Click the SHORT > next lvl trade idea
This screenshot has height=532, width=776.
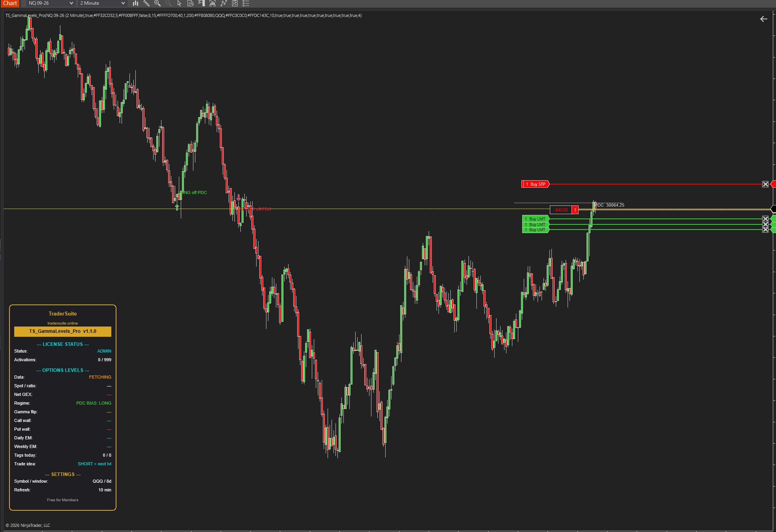point(95,464)
